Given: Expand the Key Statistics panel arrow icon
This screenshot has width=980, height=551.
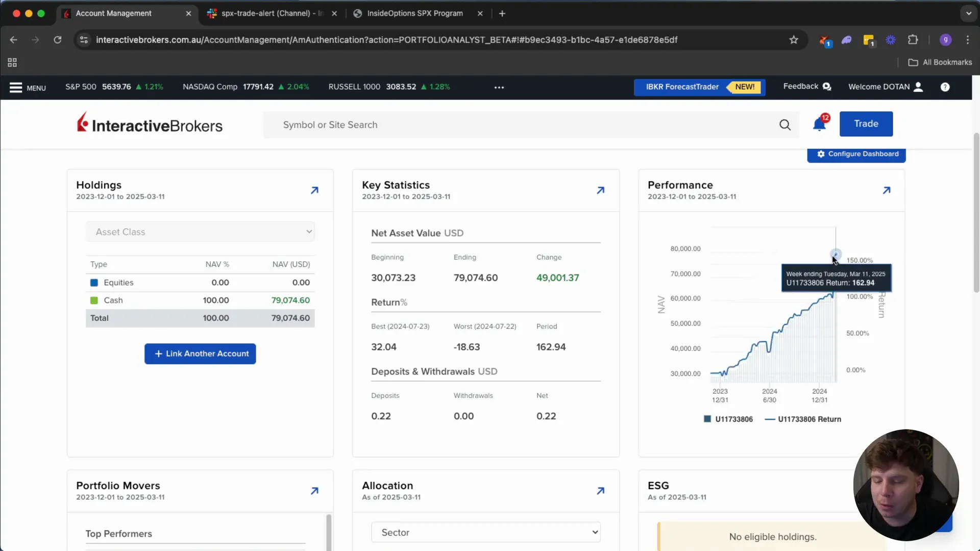Looking at the screenshot, I should (601, 190).
